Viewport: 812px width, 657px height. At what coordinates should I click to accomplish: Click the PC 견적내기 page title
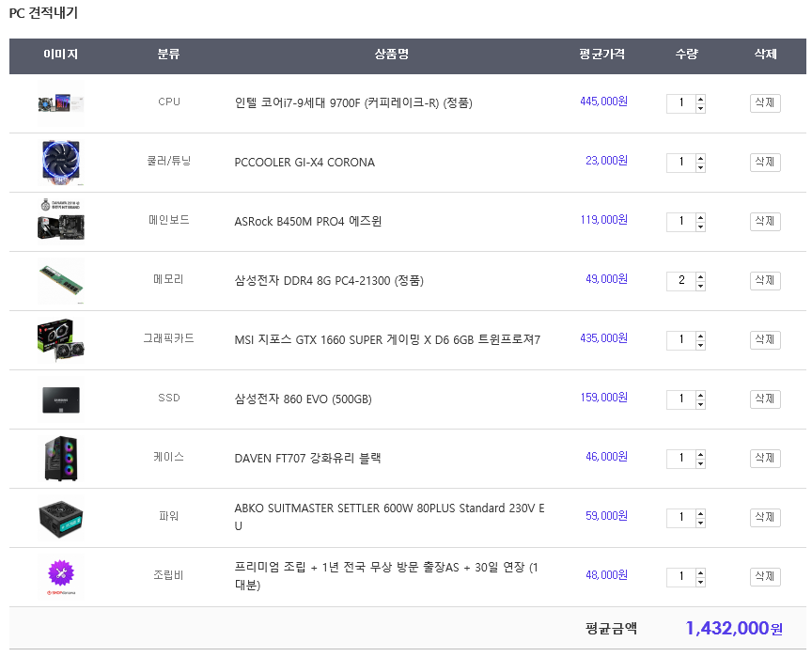coord(43,13)
